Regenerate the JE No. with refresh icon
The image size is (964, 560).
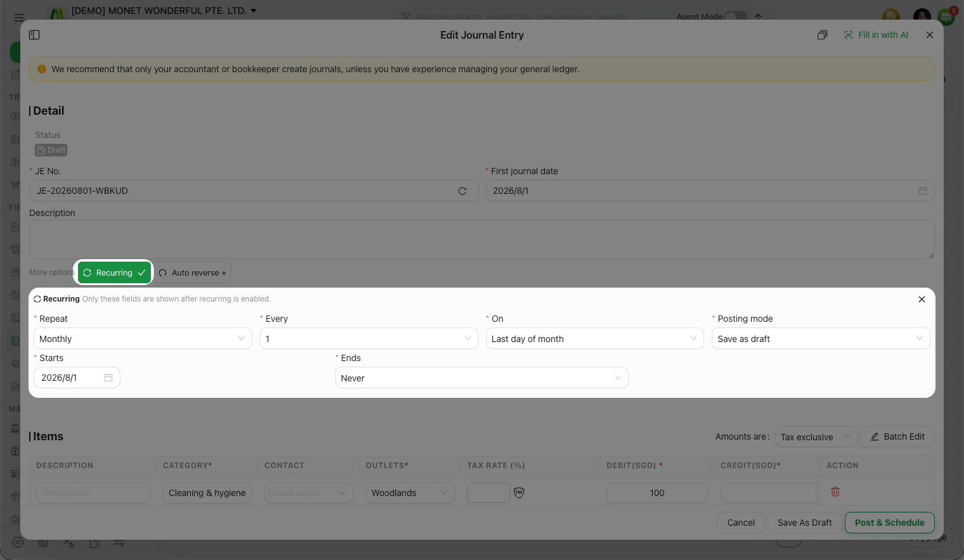tap(463, 191)
